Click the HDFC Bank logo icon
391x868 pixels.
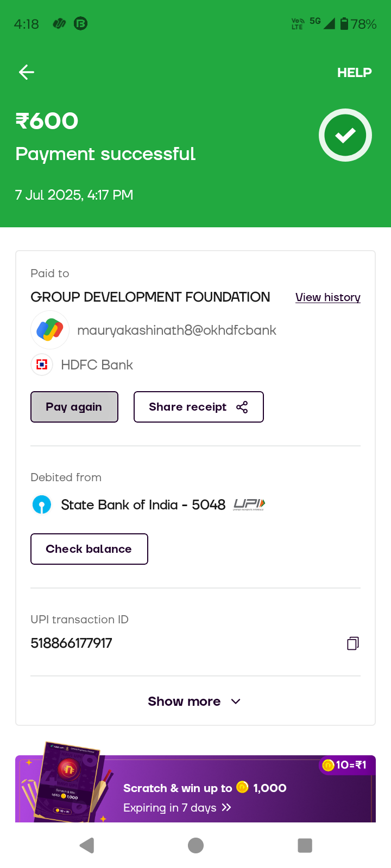(42, 365)
